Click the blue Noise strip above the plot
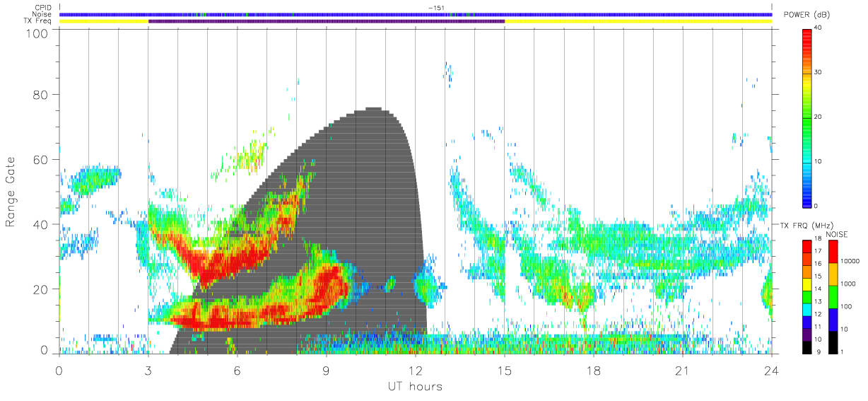 click(416, 14)
